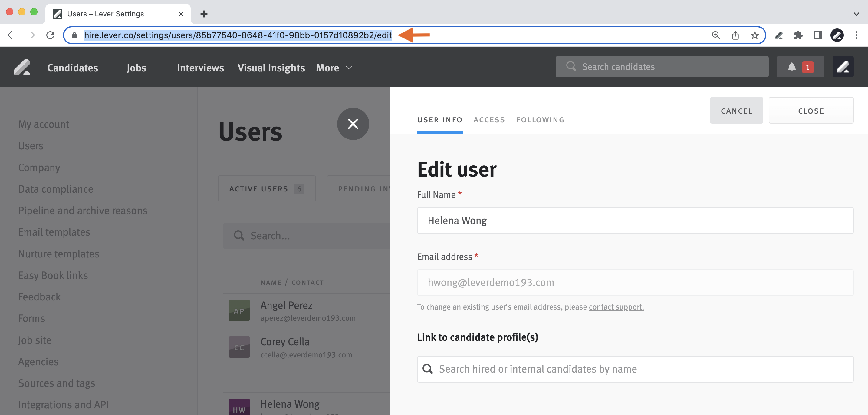Click the Cancel button
This screenshot has width=868, height=415.
736,111
